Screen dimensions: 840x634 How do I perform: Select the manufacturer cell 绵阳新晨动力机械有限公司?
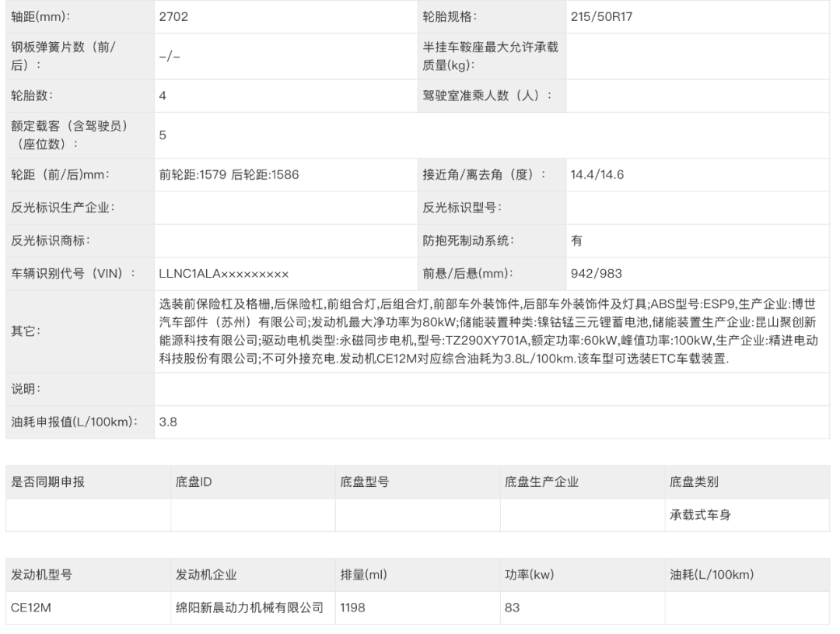coord(250,608)
